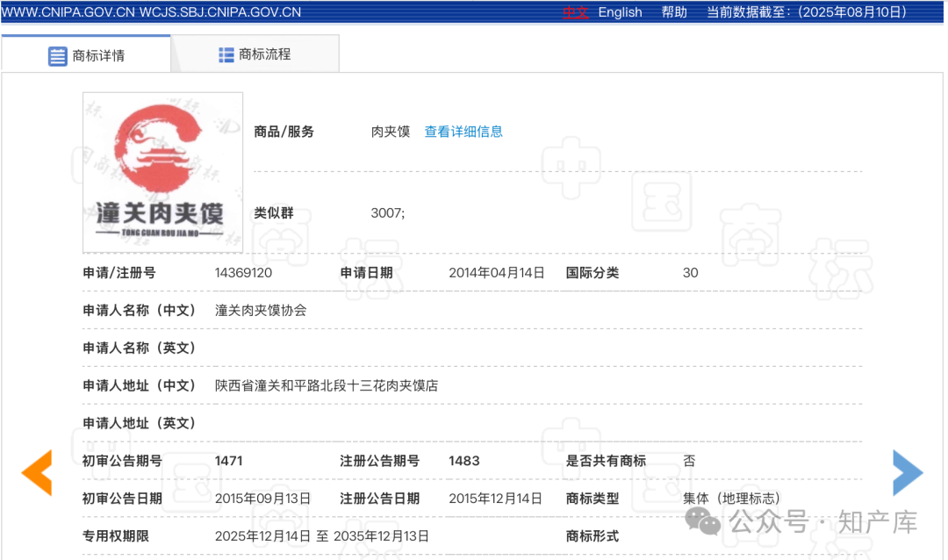Click the 初审公告期号 label
This screenshot has width=948, height=560.
(122, 461)
